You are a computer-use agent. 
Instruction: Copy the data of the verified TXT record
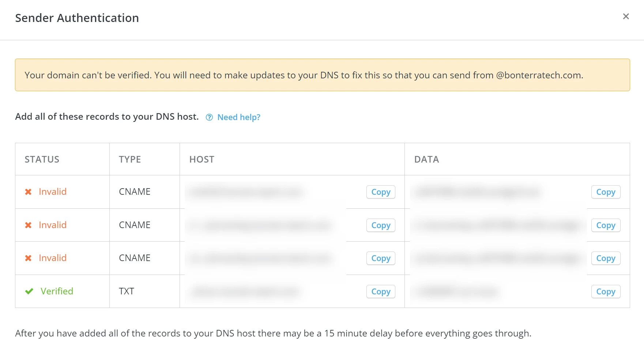(605, 291)
